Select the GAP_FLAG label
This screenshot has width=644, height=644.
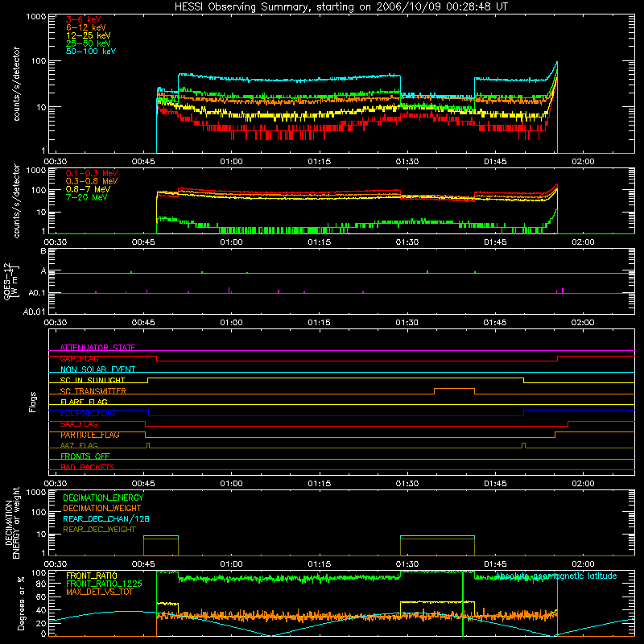pyautogui.click(x=79, y=358)
